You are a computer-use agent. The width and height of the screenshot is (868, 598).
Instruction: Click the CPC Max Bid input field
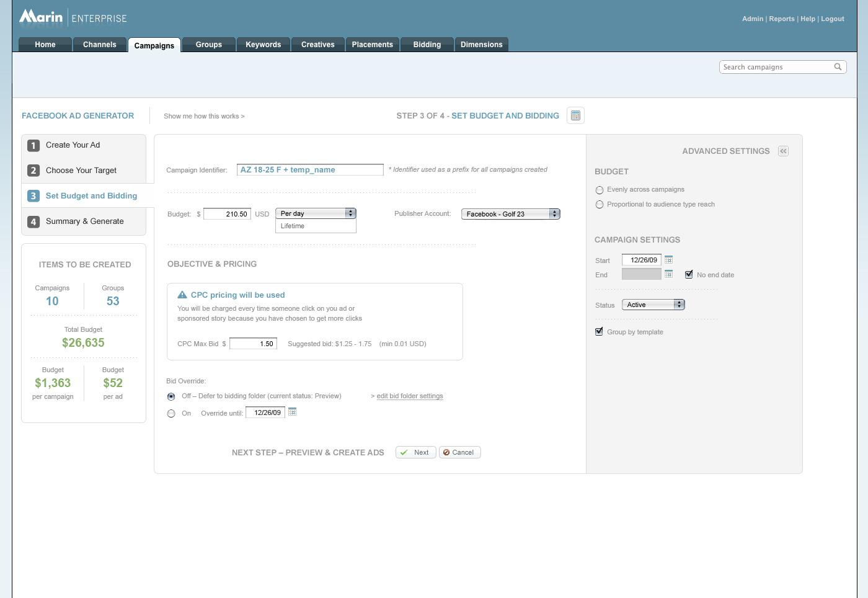click(253, 344)
